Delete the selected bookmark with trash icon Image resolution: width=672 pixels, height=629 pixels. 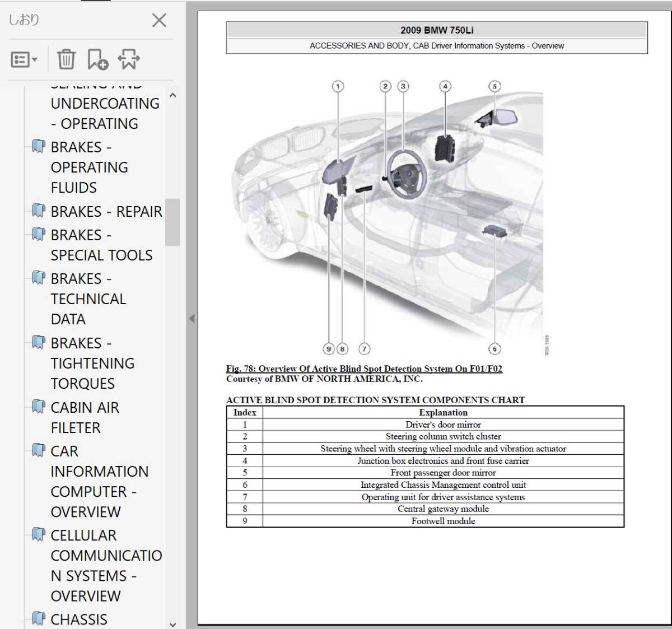tap(66, 59)
